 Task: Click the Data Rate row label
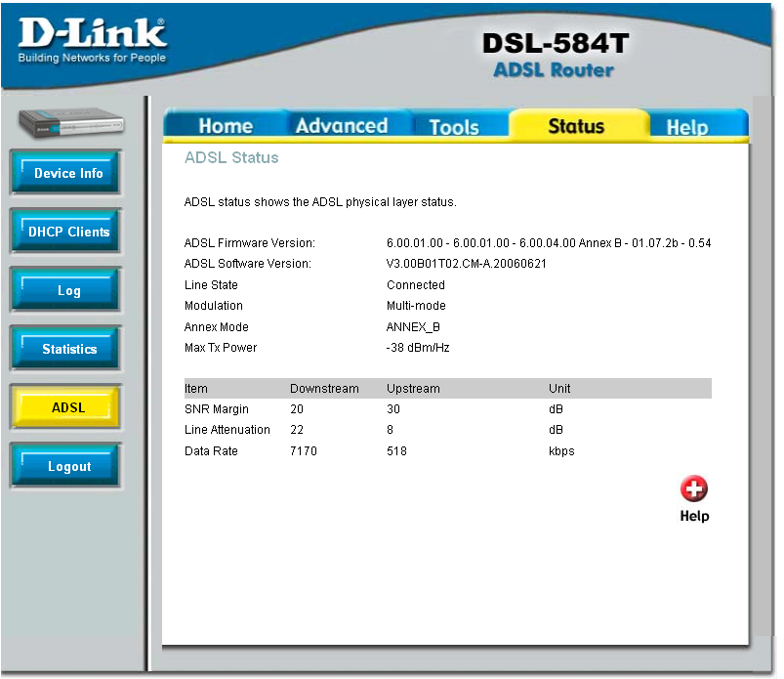[211, 450]
